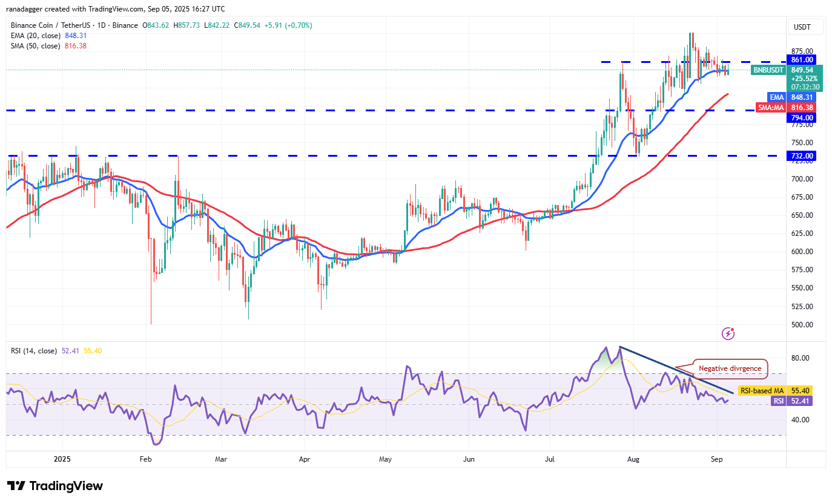Click the +5.91 (+0.70%) change value

point(289,26)
